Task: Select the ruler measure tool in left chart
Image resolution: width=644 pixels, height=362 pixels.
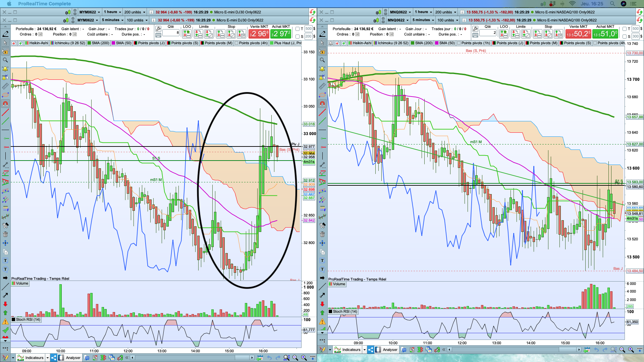Action: 5,86
